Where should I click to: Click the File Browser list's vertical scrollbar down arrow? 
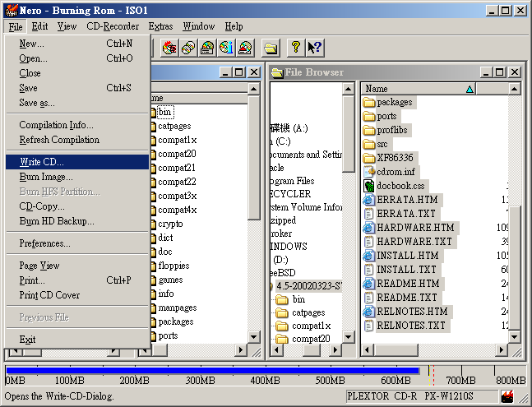tap(516, 338)
